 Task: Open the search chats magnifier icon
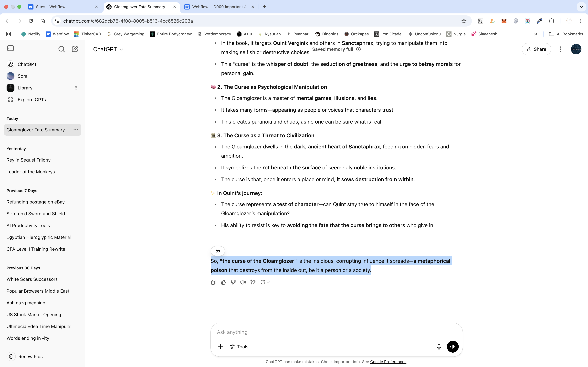coord(62,49)
